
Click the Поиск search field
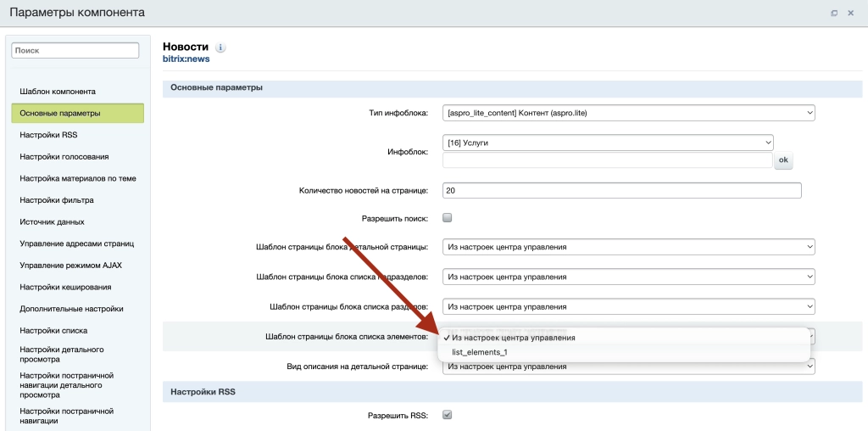pos(75,51)
